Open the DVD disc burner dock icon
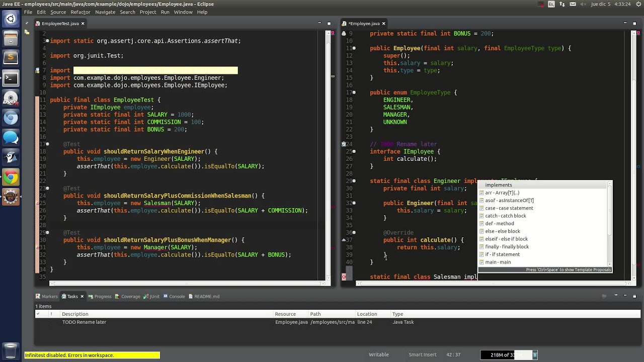The height and width of the screenshot is (362, 644). pos(11,98)
